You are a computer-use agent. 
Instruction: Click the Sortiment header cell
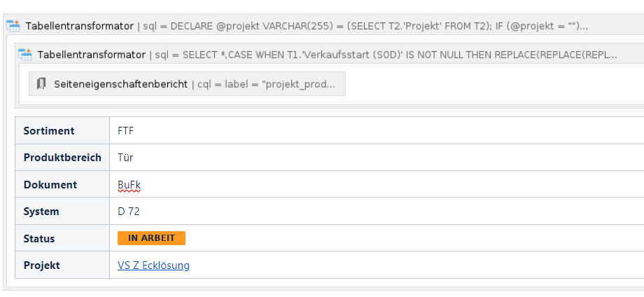tap(62, 130)
